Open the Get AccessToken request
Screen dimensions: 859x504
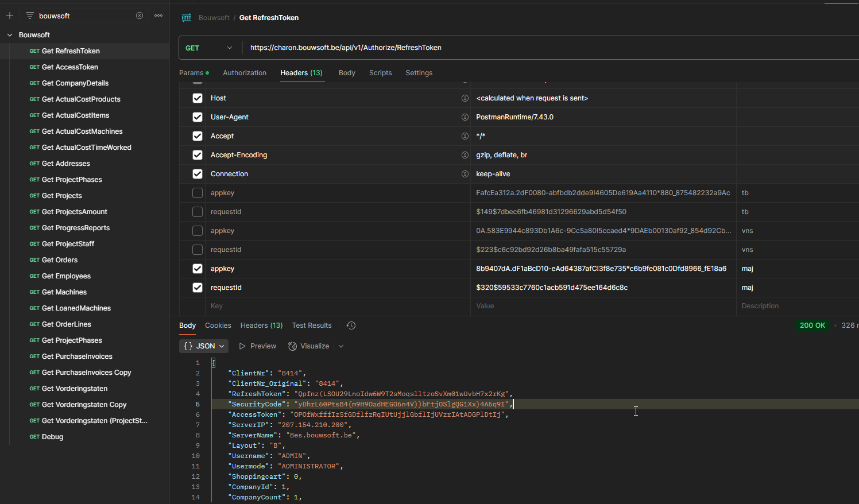pos(70,67)
